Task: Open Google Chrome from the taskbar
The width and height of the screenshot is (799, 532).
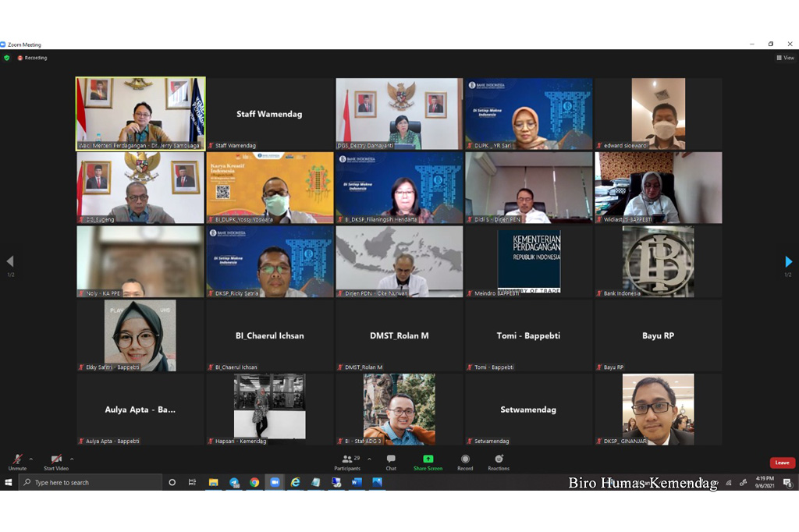Action: click(x=254, y=482)
